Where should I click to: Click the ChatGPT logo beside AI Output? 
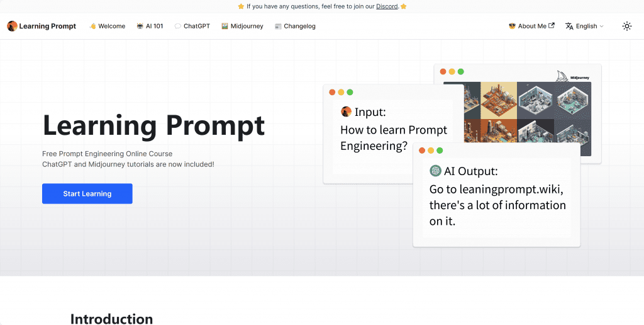[x=435, y=171]
